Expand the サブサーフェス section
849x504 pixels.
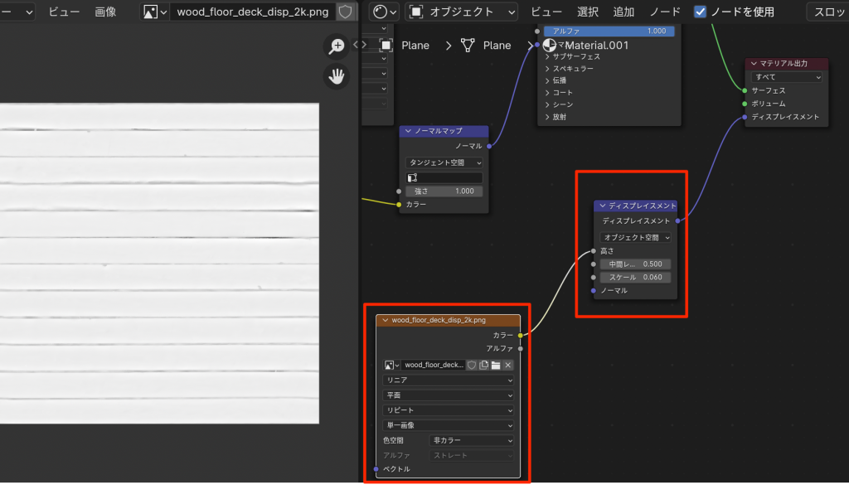pyautogui.click(x=547, y=56)
